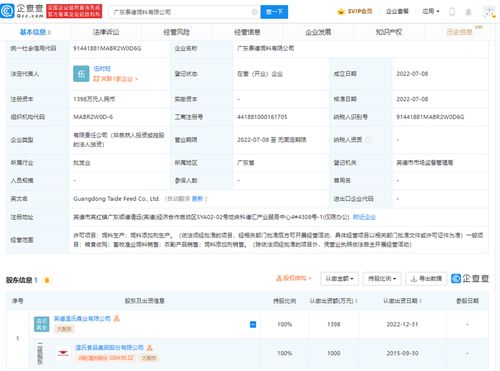Open the user avatar in header
The height and width of the screenshot is (371, 500).
[489, 12]
